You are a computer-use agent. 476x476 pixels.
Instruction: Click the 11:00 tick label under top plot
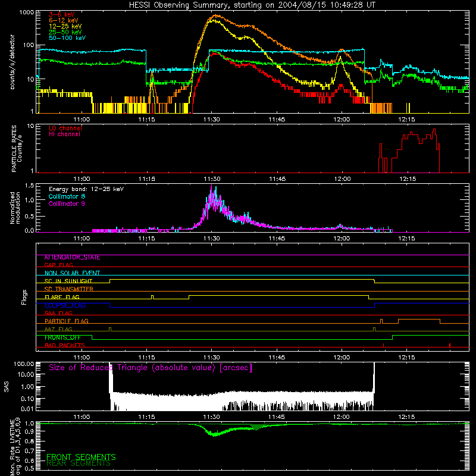click(x=82, y=120)
